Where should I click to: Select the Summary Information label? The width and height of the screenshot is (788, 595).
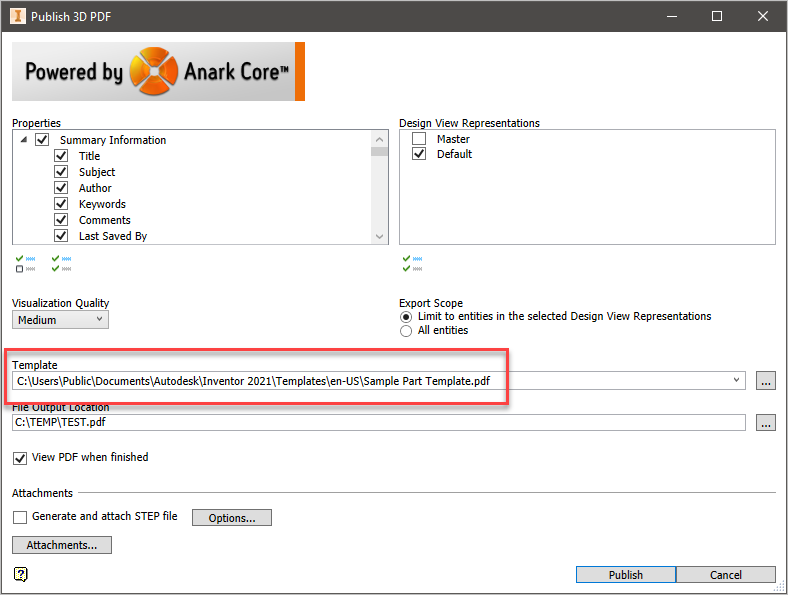pos(113,140)
